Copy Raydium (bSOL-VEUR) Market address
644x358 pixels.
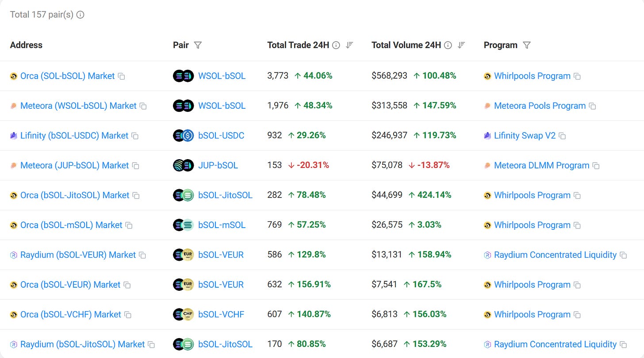click(142, 255)
